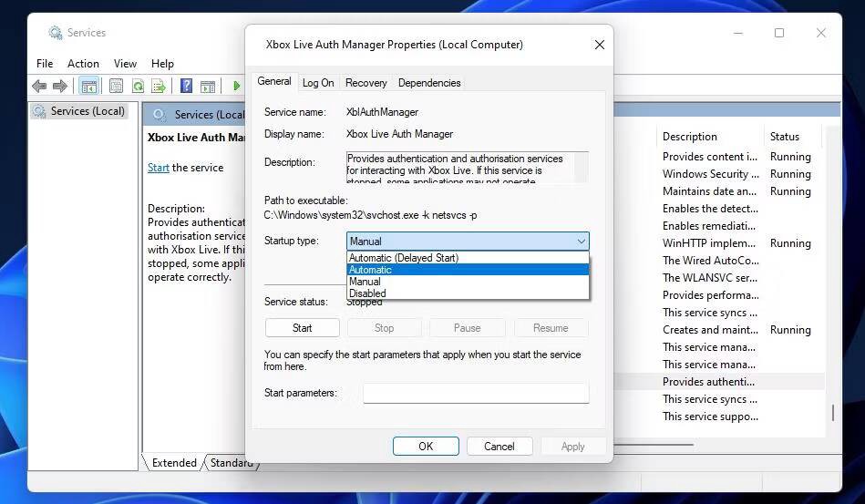Click the Export List toolbar icon
The width and height of the screenshot is (865, 504).
[x=159, y=86]
